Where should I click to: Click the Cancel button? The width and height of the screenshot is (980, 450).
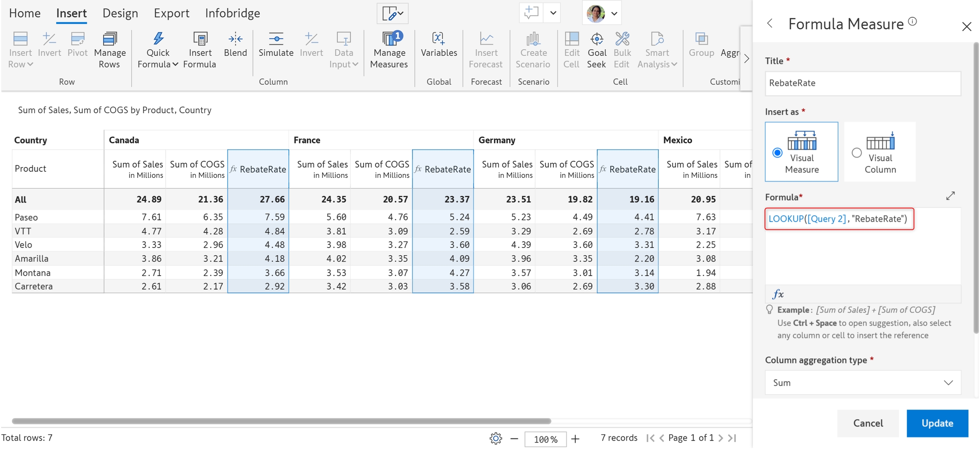pyautogui.click(x=868, y=423)
